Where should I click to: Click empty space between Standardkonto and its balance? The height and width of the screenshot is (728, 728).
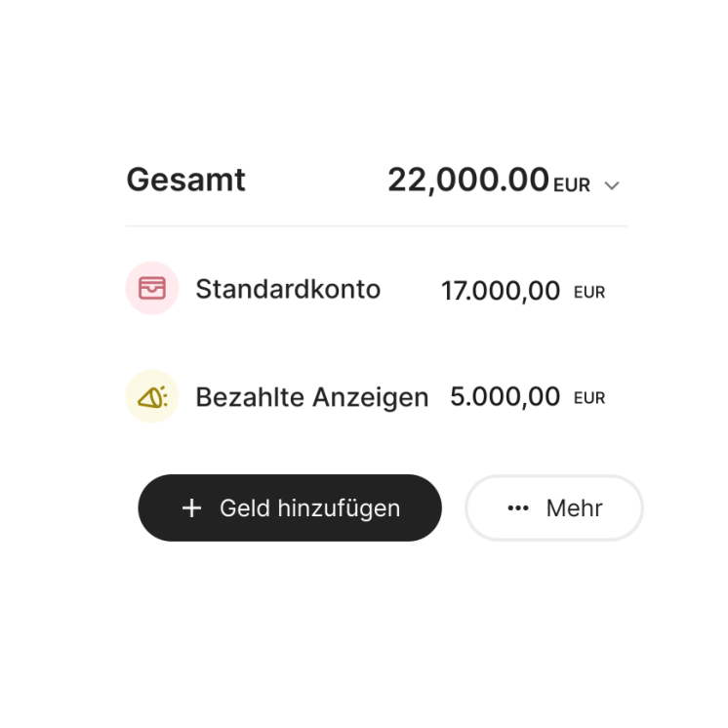(x=410, y=290)
